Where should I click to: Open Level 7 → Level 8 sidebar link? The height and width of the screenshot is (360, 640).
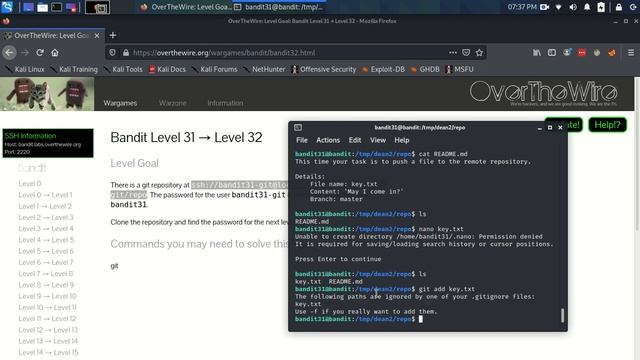tap(46, 273)
